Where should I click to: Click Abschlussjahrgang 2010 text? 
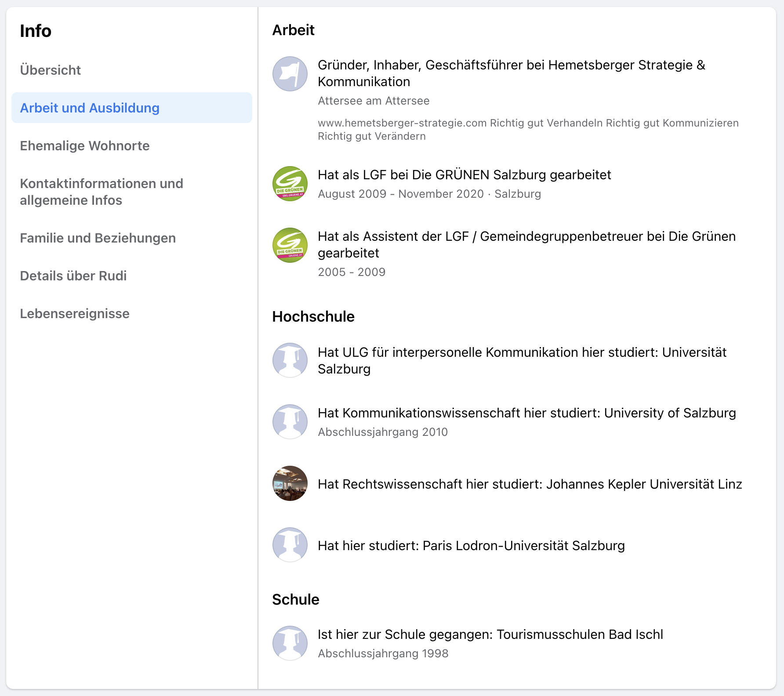click(383, 432)
